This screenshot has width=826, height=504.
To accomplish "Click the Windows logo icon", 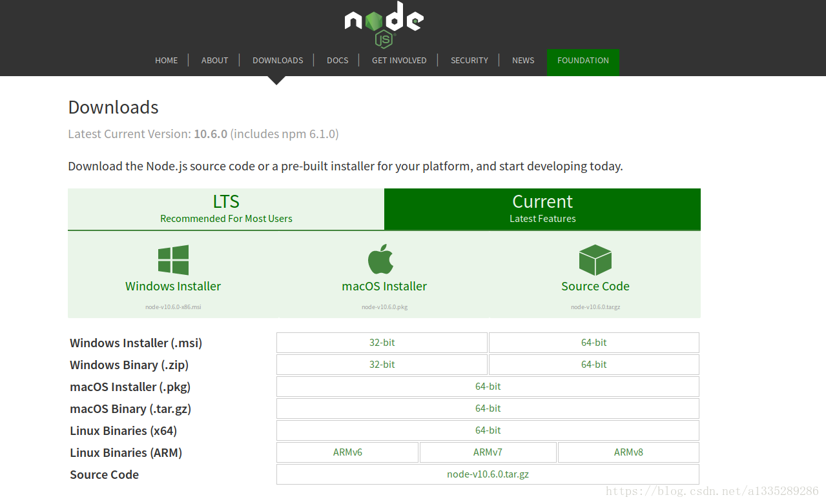I will coord(173,260).
